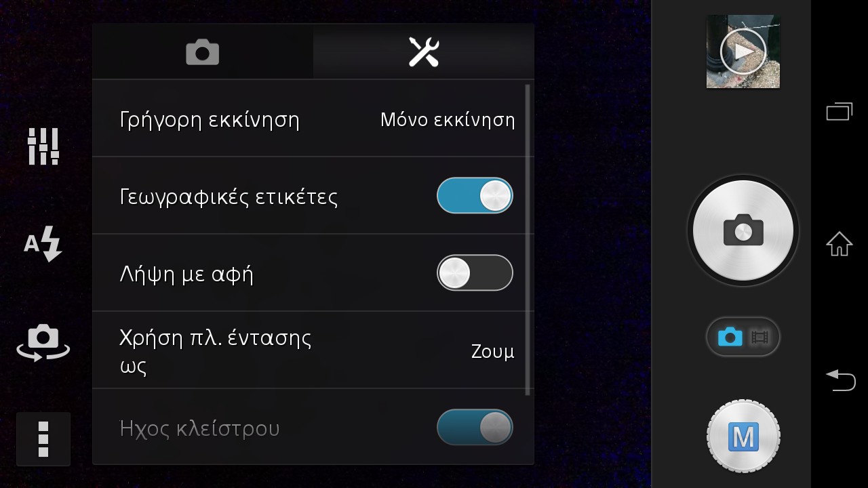Switch to the camera settings tab
868x488 pixels.
pos(203,52)
